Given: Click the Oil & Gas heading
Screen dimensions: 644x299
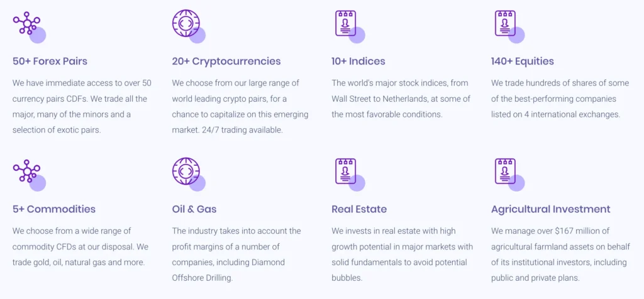Looking at the screenshot, I should pyautogui.click(x=194, y=209).
